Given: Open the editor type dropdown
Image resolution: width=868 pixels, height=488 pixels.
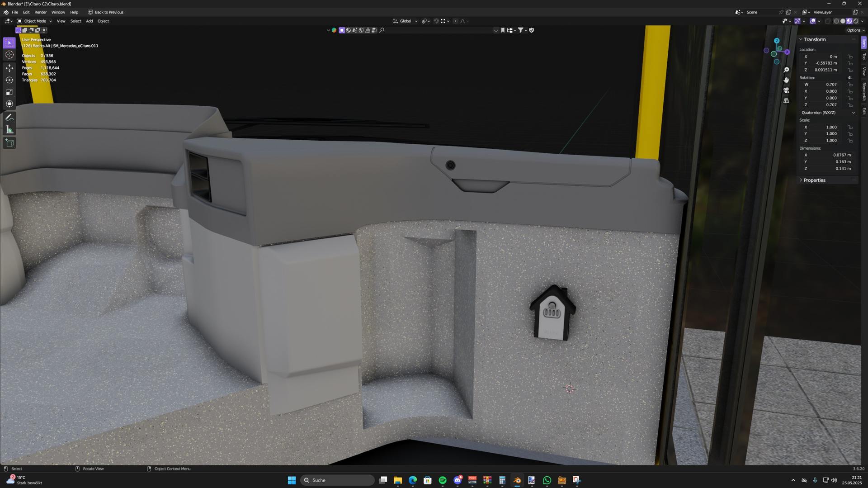Looking at the screenshot, I should [9, 21].
